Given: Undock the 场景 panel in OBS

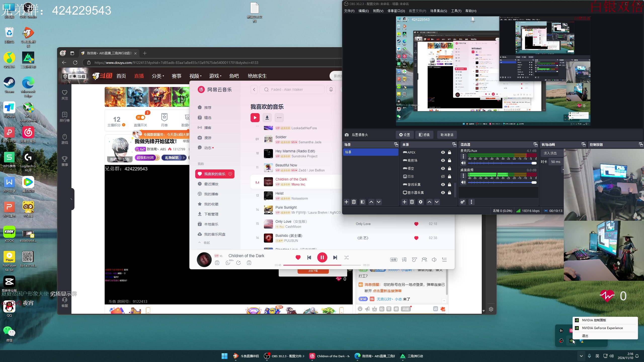Looking at the screenshot, I should (x=396, y=145).
